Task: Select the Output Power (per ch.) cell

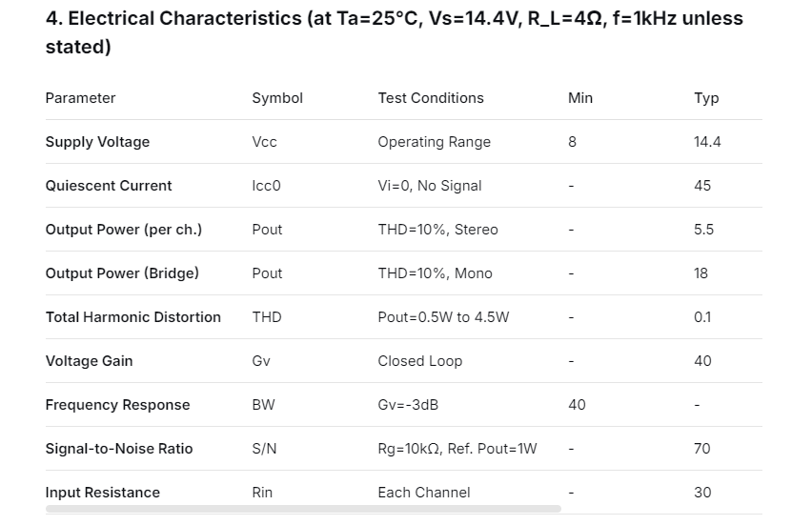Action: tap(124, 230)
